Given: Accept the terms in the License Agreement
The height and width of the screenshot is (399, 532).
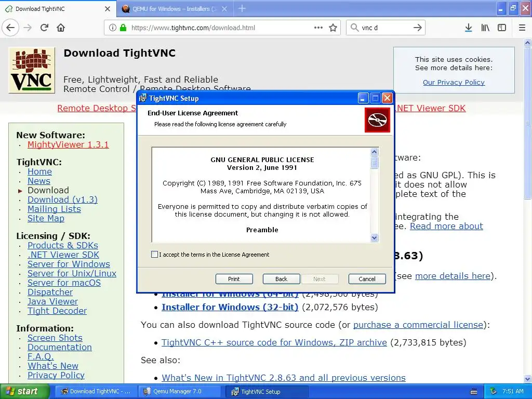Looking at the screenshot, I should [x=154, y=255].
